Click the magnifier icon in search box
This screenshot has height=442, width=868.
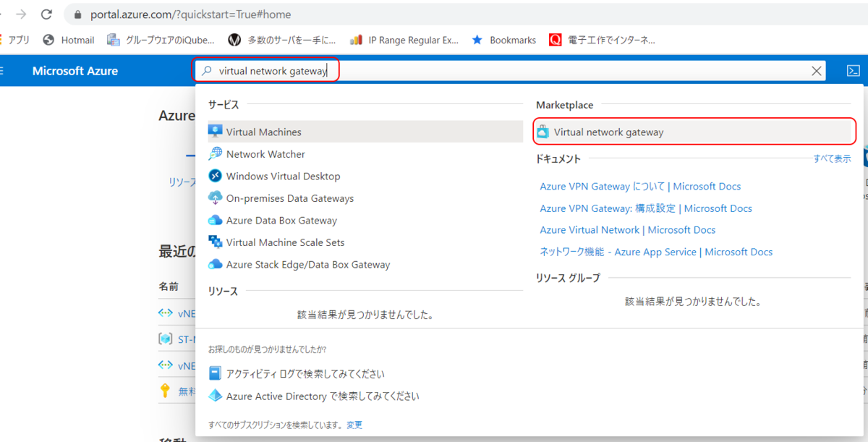tap(207, 71)
